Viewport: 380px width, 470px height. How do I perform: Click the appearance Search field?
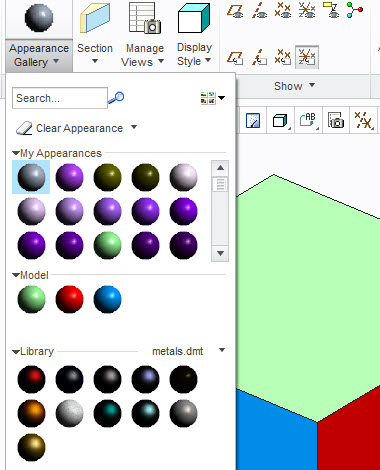point(60,98)
